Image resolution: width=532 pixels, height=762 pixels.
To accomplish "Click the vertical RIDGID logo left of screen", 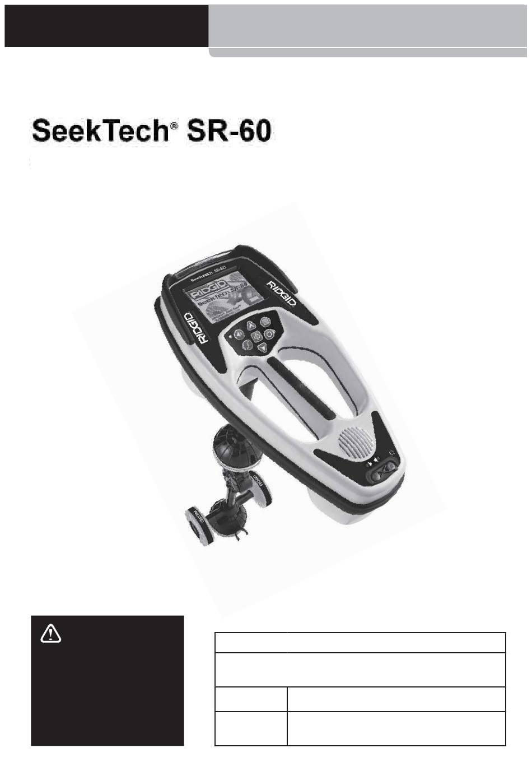I will [195, 328].
